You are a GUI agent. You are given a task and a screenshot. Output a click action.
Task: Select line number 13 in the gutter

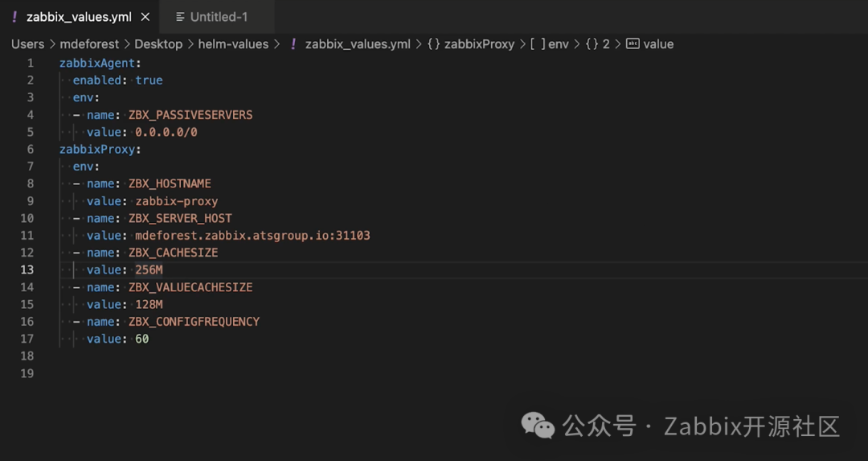point(27,270)
